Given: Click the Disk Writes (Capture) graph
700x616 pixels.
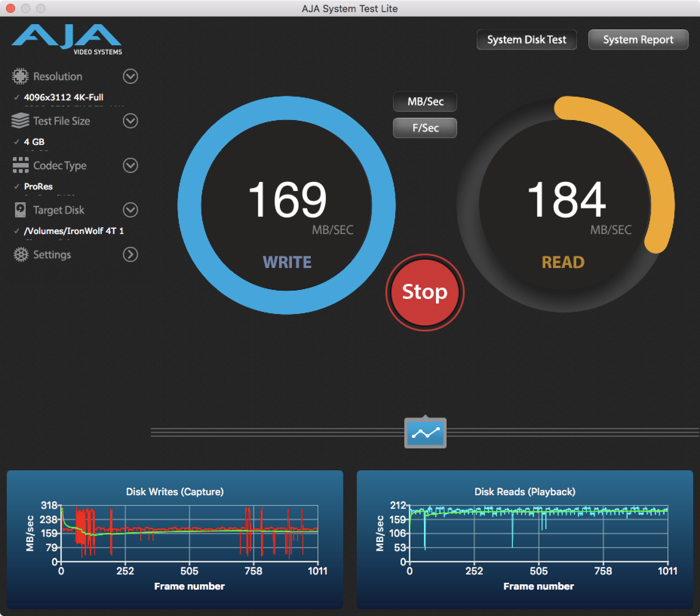Looking at the screenshot, I should click(x=189, y=534).
